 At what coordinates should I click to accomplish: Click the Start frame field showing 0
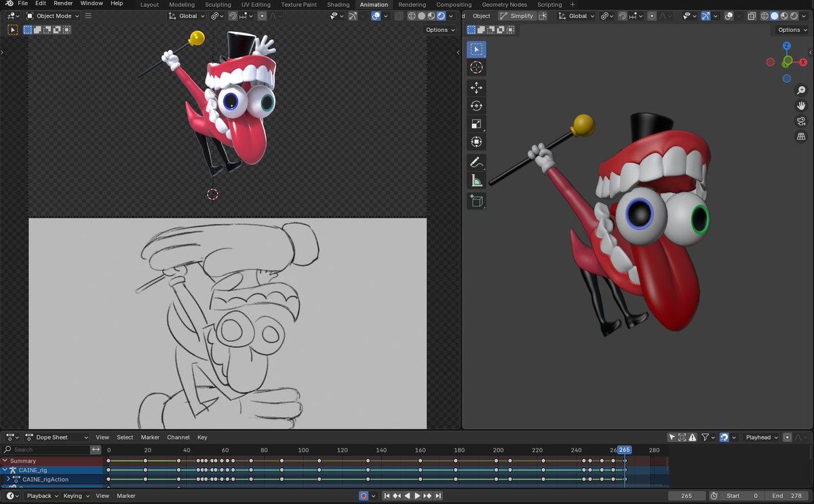pyautogui.click(x=741, y=496)
